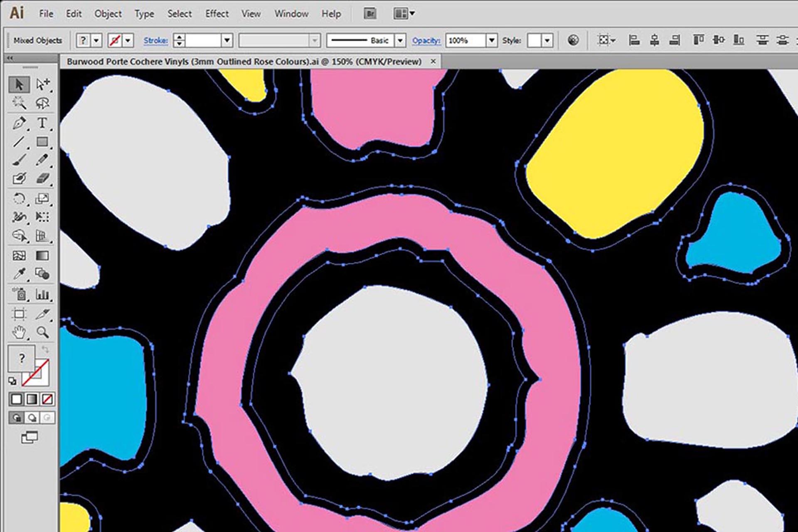Switch to Gradient paint mode
The image size is (798, 532).
pyautogui.click(x=32, y=399)
